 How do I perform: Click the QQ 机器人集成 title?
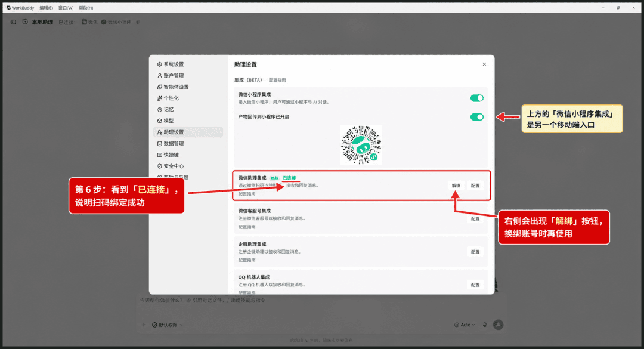click(x=254, y=277)
